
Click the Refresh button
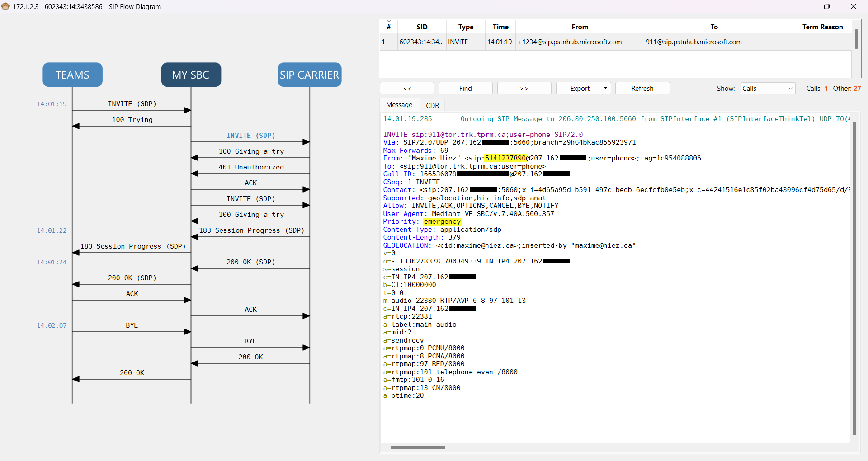642,89
